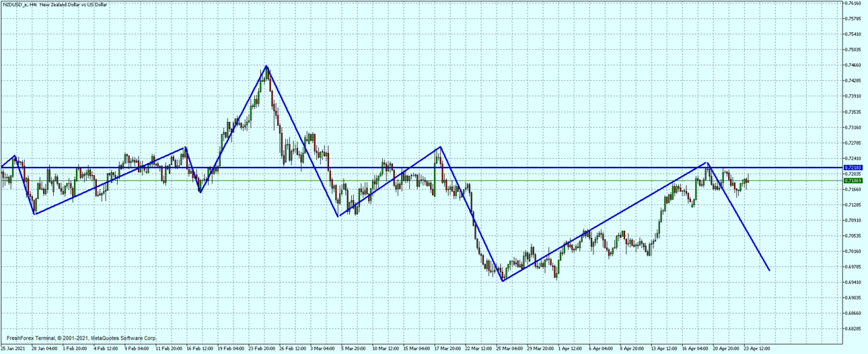The width and height of the screenshot is (868, 354).
Task: Click the 28 Jan 04:00 time label
Action: pos(45,349)
